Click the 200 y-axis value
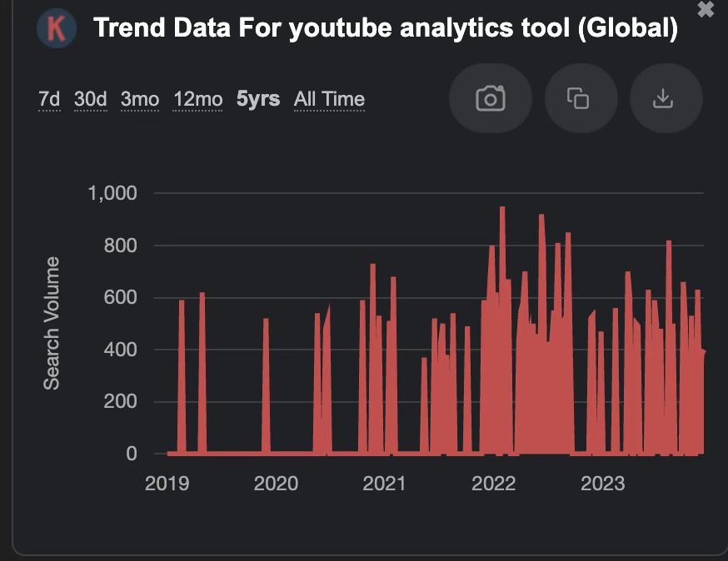 coord(121,401)
